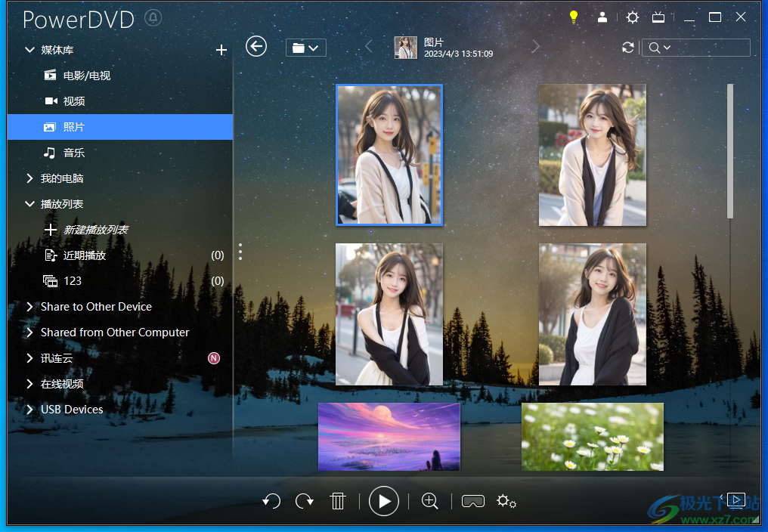Collapse the 播放列表 section

(30, 204)
